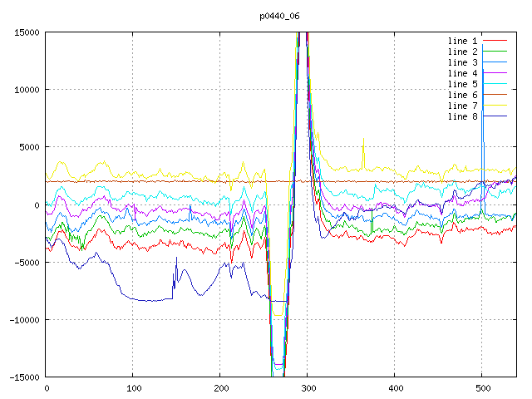This screenshot has width=532, height=399.
Task: Select the 'line 4' legend label
Action: click(x=463, y=73)
